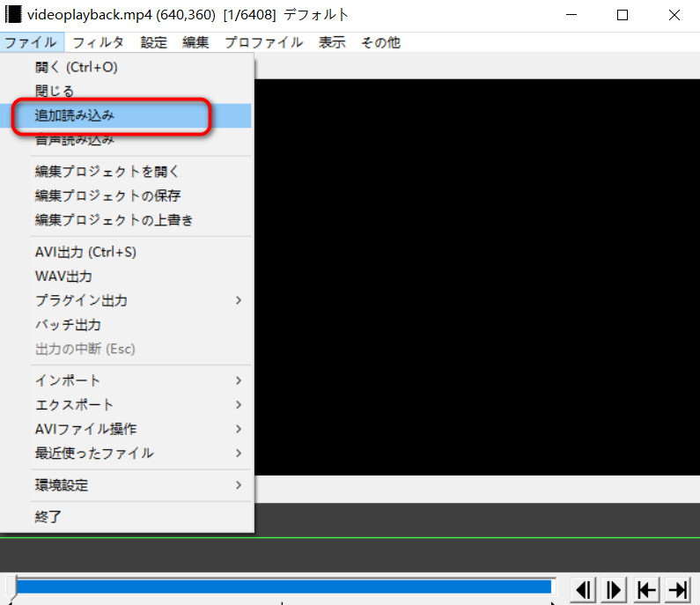Open the ファイル menu

[32, 42]
